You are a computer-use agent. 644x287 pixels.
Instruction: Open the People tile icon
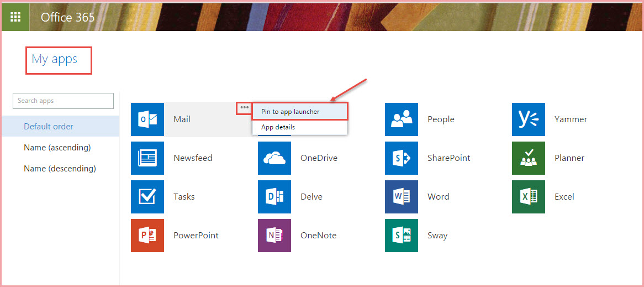402,119
